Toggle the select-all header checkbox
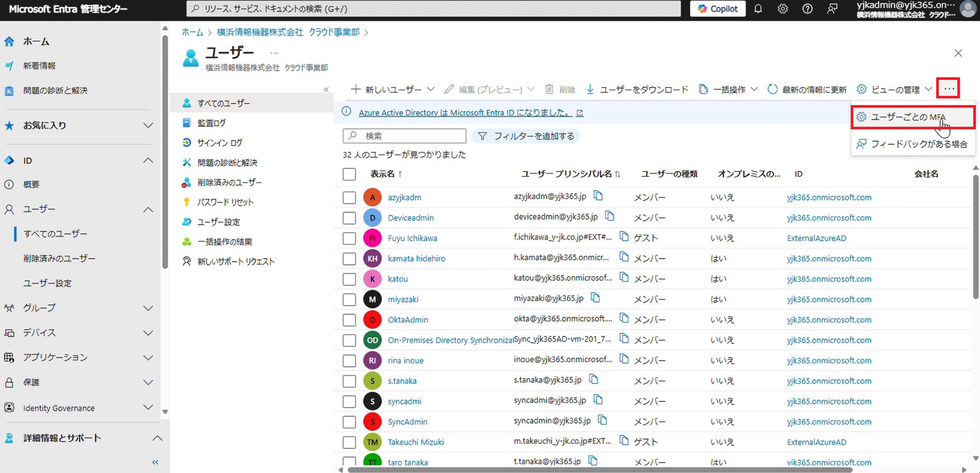 click(x=349, y=174)
